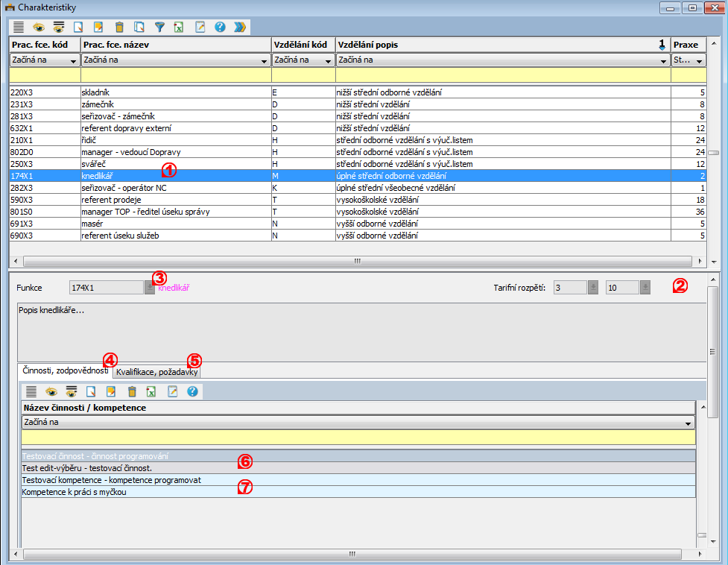Open the filter dropdown under Prac. fce. kód
Image resolution: width=728 pixels, height=565 pixels.
click(x=73, y=60)
